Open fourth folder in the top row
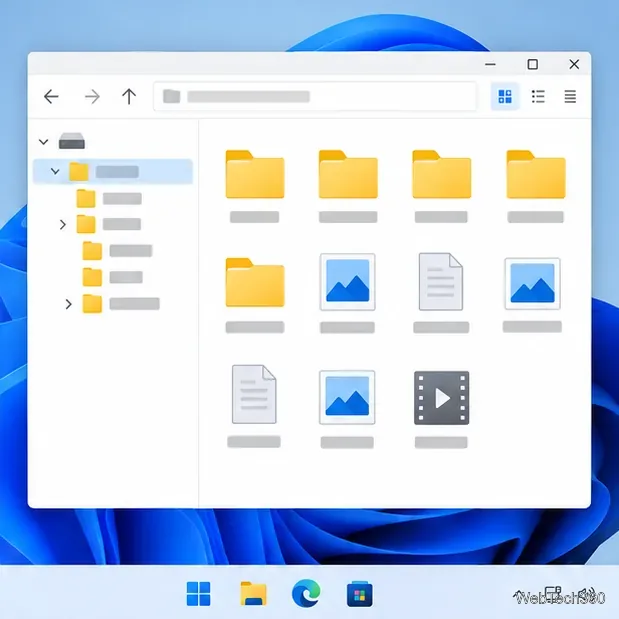Viewport: 619px width, 619px height. [536, 174]
